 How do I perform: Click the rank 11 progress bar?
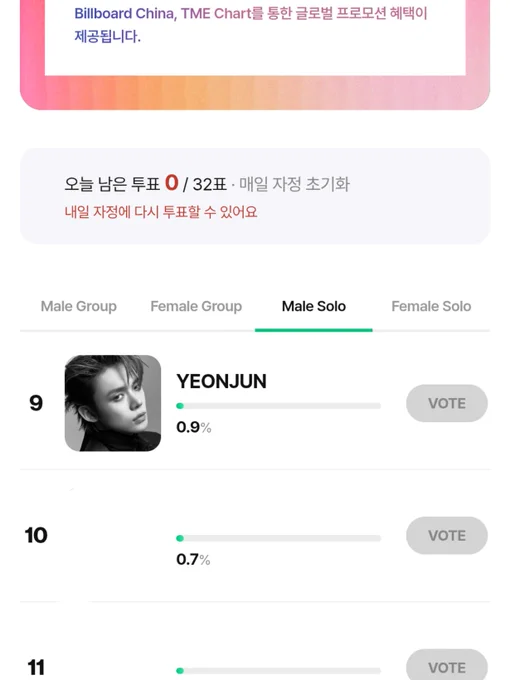click(x=278, y=670)
